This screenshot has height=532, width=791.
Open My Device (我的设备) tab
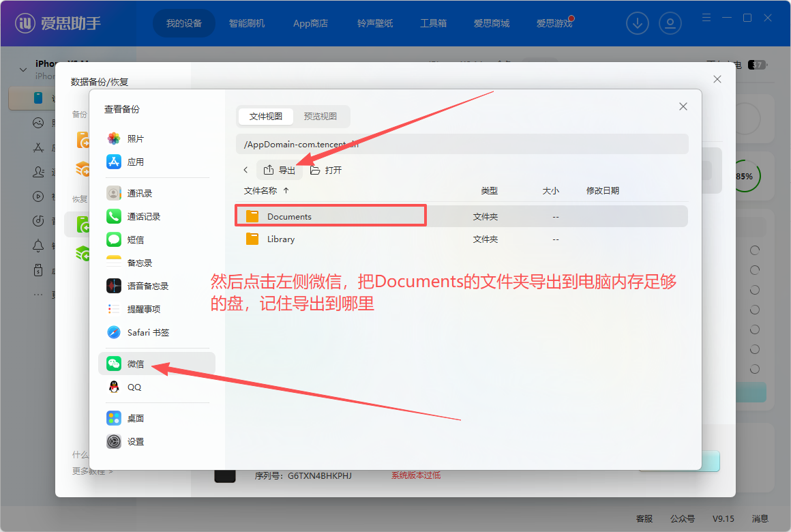click(184, 23)
